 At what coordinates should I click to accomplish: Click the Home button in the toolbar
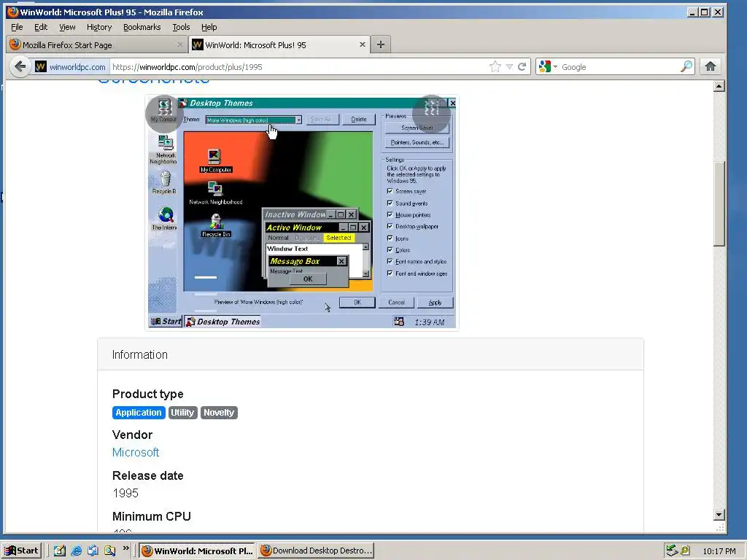[710, 66]
